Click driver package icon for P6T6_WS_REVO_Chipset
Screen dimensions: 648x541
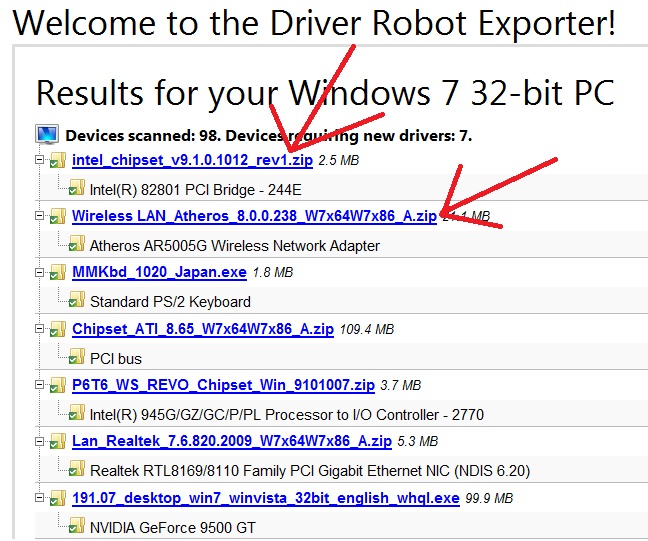pos(58,385)
